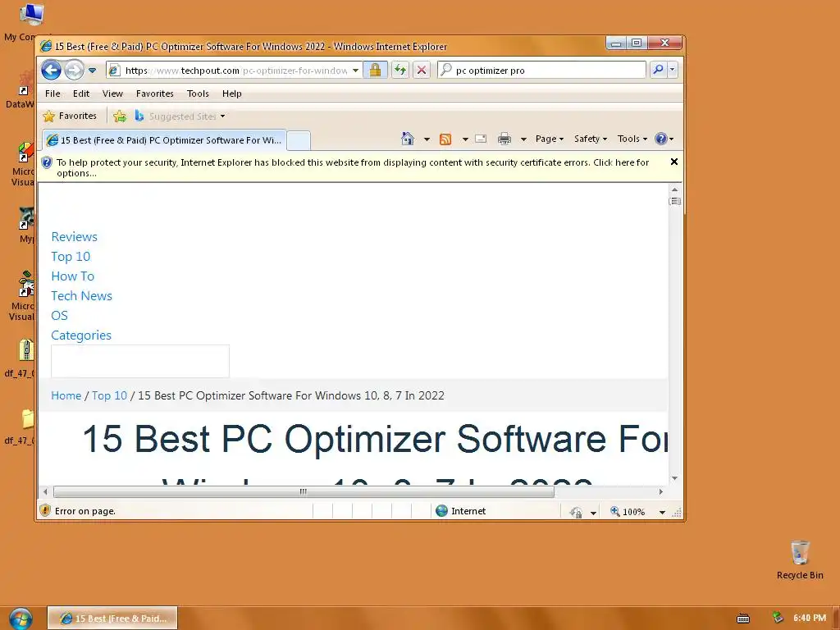Open a new blank tab
Viewport: 840px width, 630px height.
299,140
